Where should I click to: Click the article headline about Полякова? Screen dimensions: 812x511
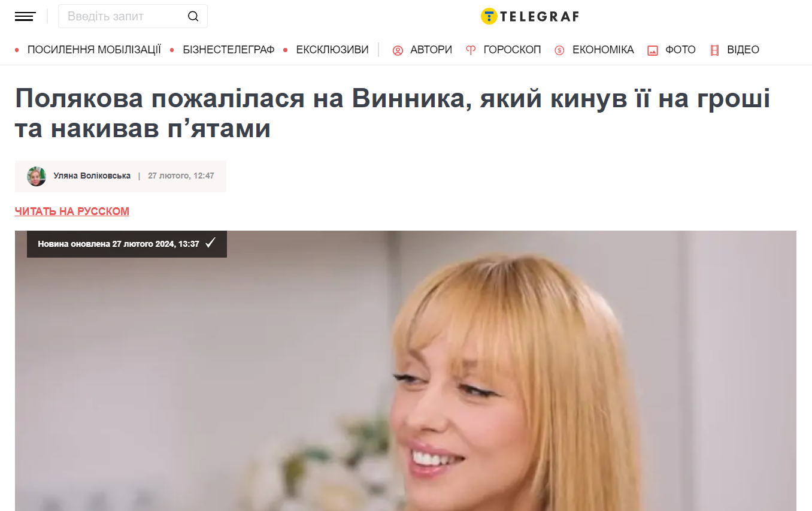tap(392, 113)
